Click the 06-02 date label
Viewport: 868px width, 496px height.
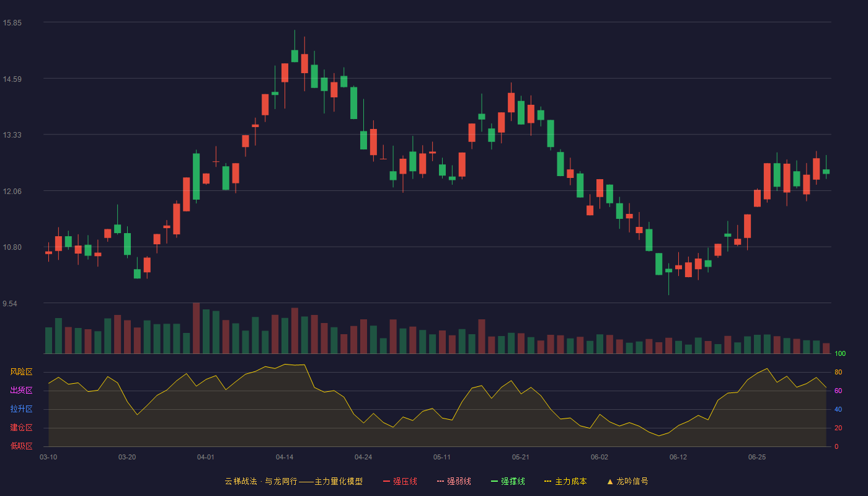(600, 457)
